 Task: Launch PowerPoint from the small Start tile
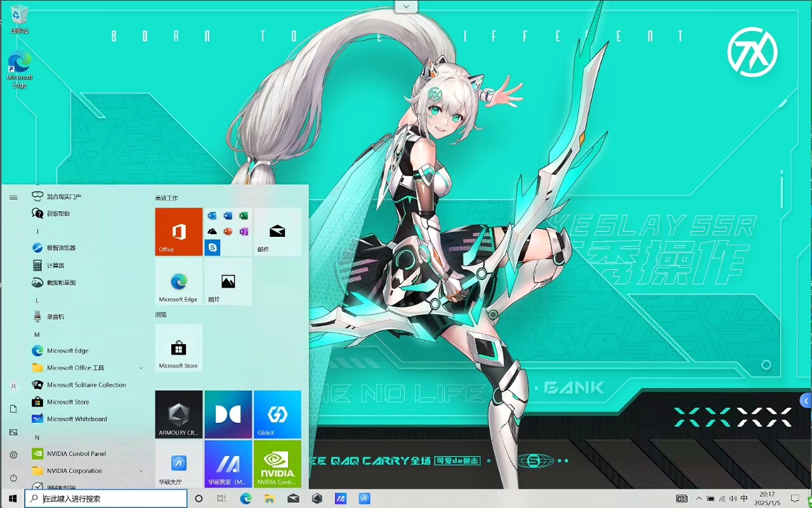pos(228,231)
